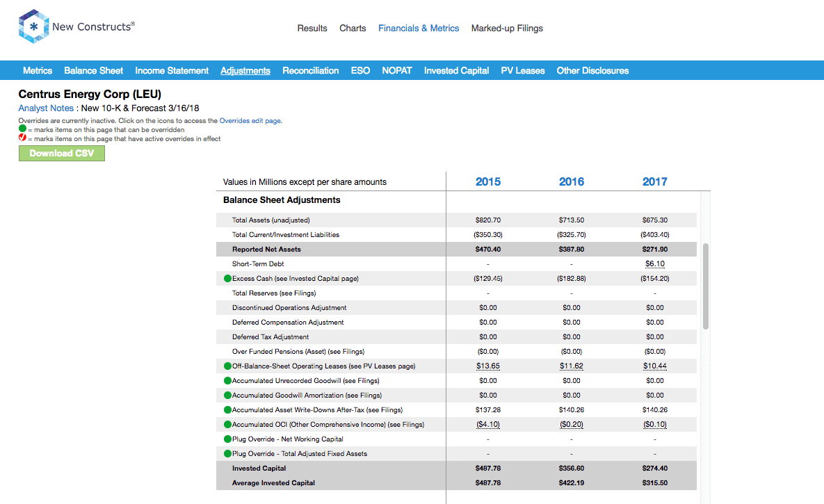This screenshot has height=504, width=824.
Task: Click the $356.60 Invested Capital value
Action: click(572, 469)
